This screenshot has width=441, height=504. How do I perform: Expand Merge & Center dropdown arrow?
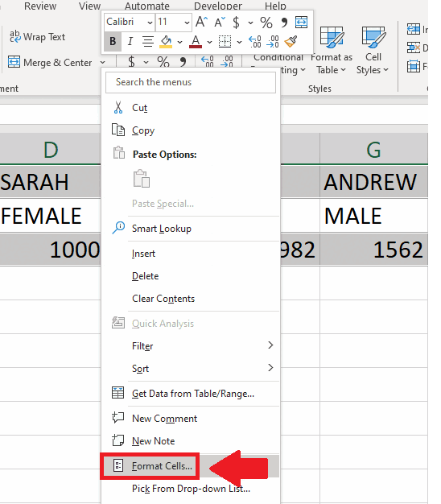(x=102, y=62)
